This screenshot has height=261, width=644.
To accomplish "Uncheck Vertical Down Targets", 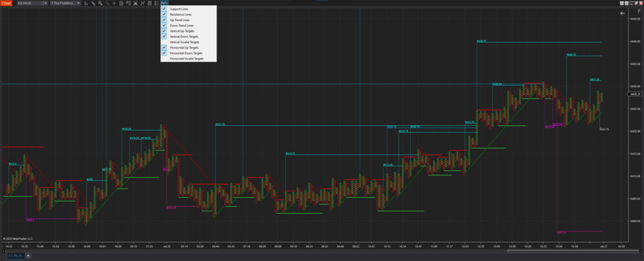I will coord(188,36).
